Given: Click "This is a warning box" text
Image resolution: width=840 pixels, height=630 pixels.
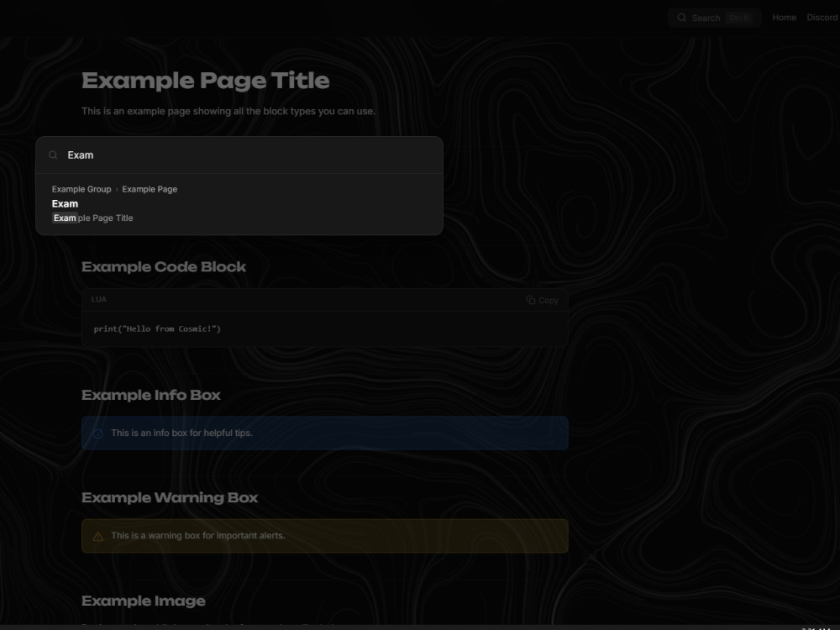Looking at the screenshot, I should click(197, 536).
